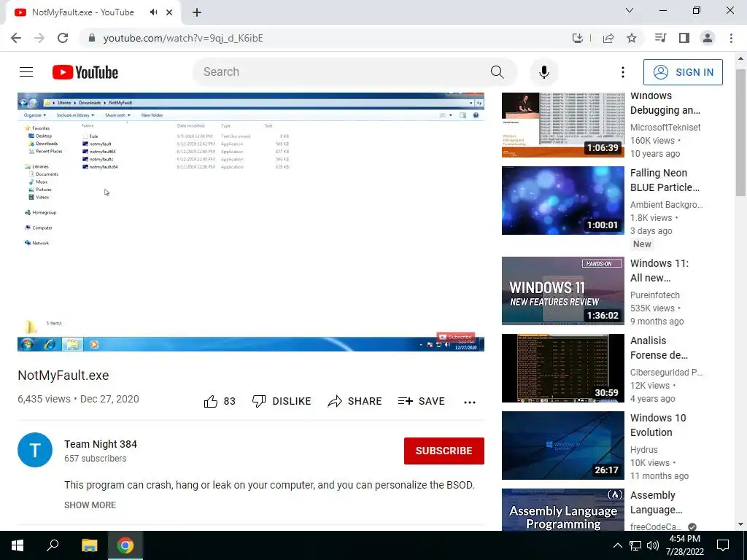Screen dimensions: 747x560
Task: Focus the YouTube Search field
Action: (x=343, y=72)
